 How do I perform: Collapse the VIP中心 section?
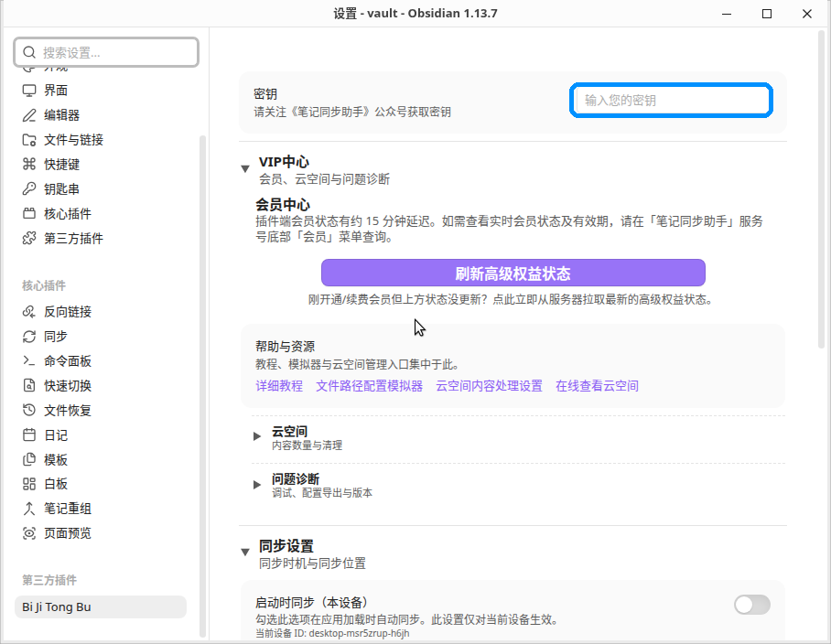245,169
